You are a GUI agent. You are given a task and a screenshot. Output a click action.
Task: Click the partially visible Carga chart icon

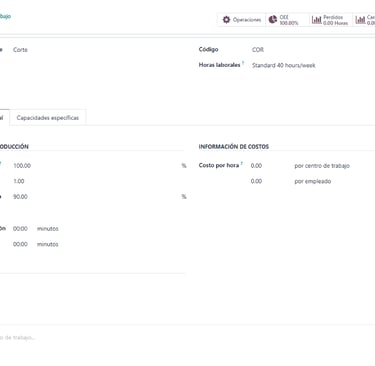coord(360,20)
